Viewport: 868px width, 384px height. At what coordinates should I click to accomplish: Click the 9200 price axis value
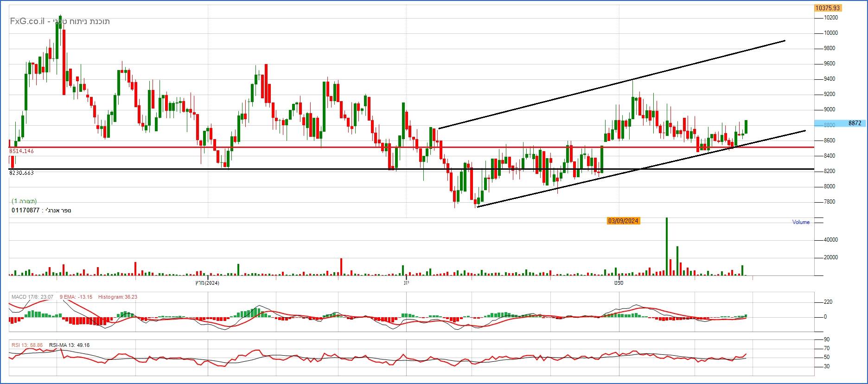click(830, 94)
